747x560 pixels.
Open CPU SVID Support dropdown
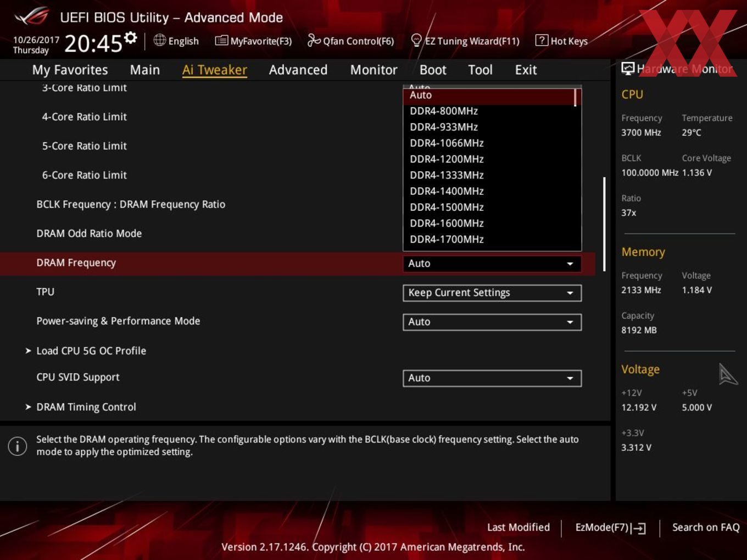(492, 378)
